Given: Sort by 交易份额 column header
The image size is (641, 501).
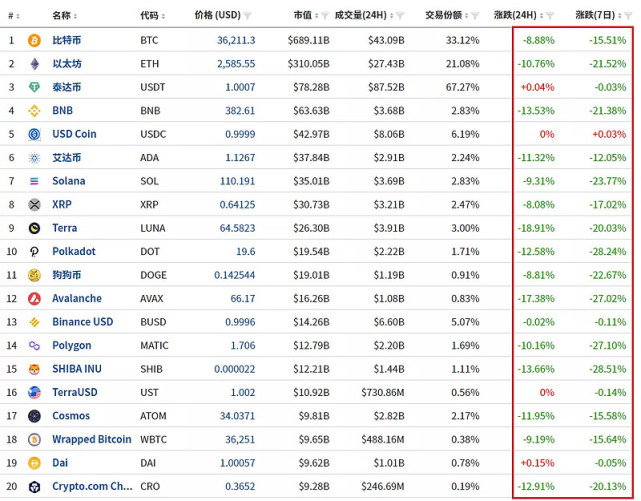Looking at the screenshot, I should [443, 16].
